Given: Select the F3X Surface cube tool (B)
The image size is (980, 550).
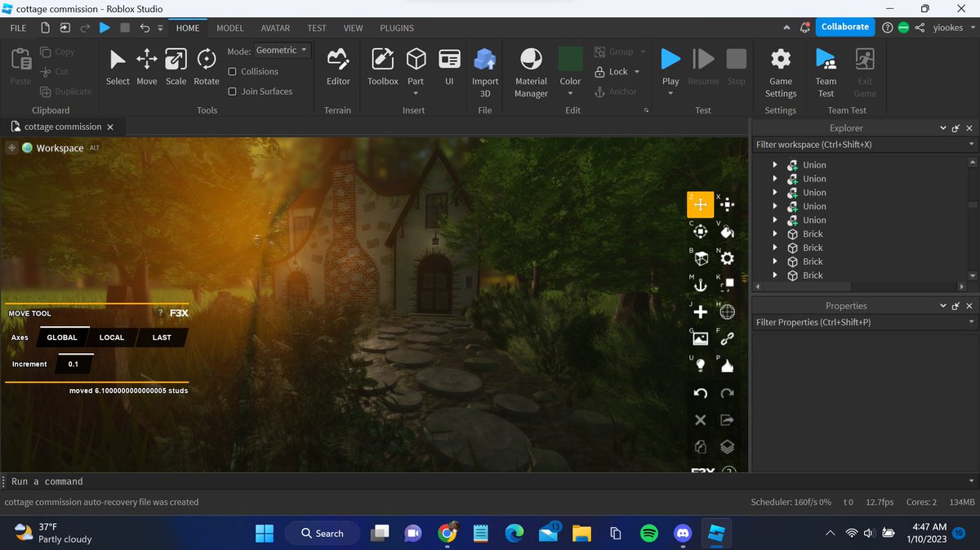Looking at the screenshot, I should [700, 258].
